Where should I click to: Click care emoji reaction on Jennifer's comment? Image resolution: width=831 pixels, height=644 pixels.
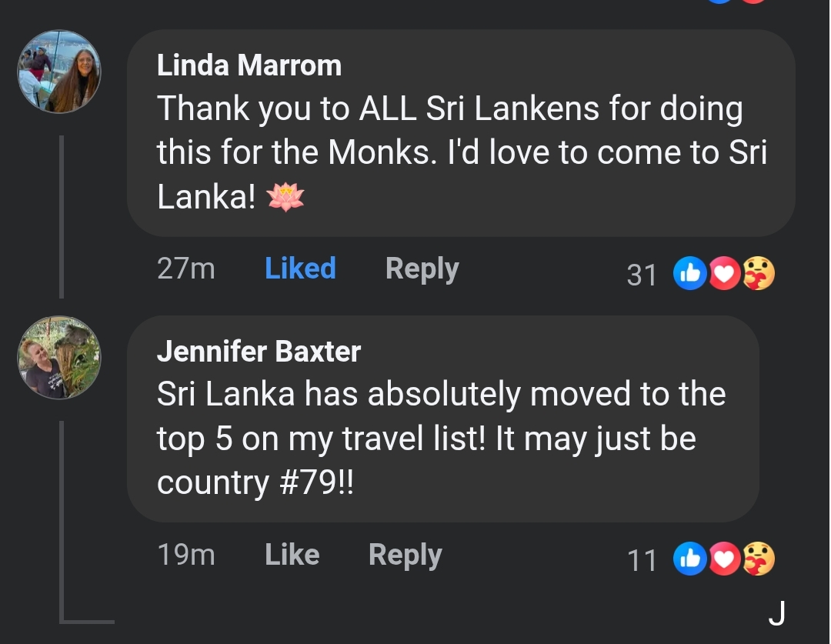[759, 559]
